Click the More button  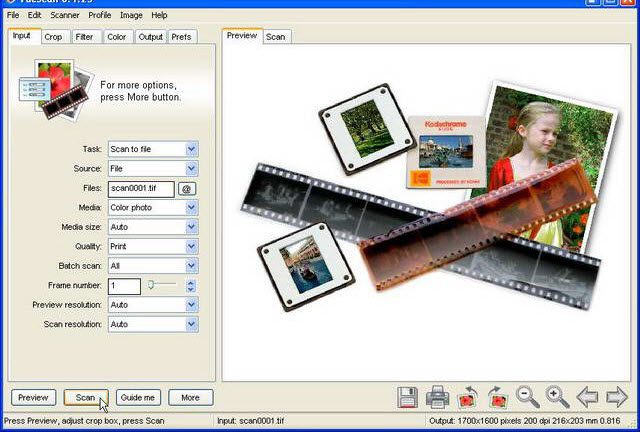pos(191,397)
